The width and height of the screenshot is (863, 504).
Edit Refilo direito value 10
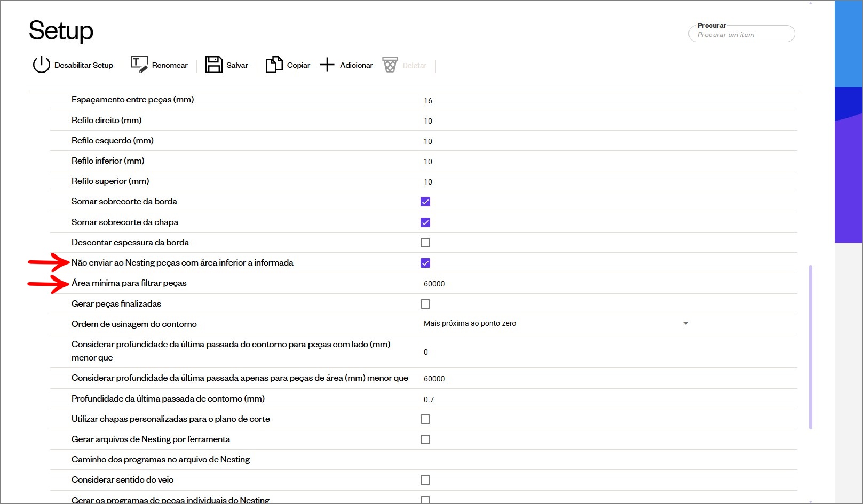click(x=428, y=121)
